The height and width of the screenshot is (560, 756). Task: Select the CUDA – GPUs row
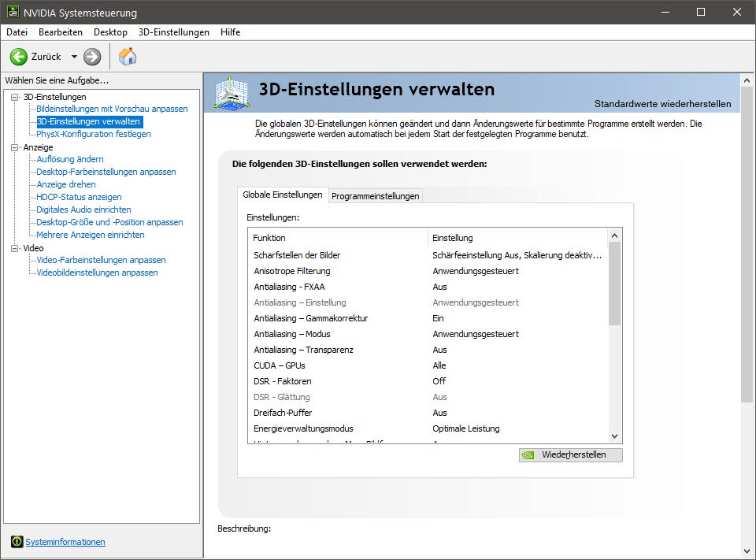tap(428, 365)
